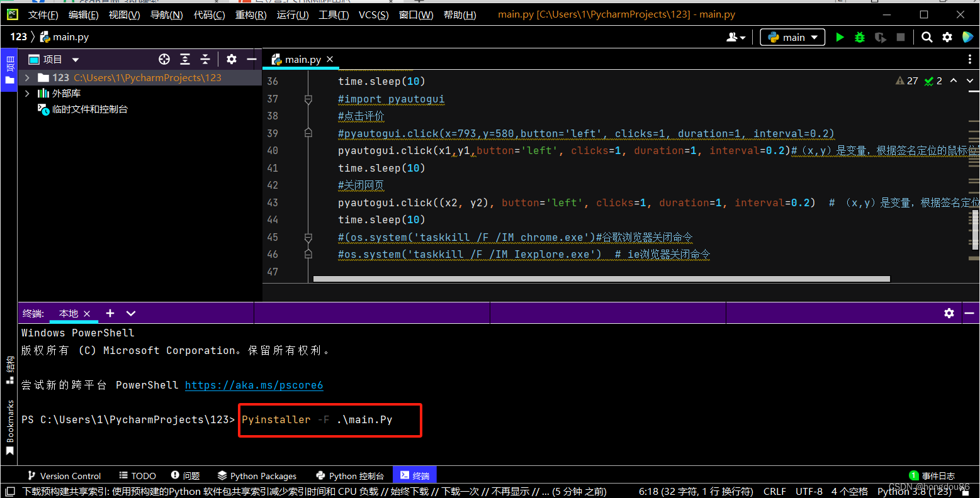Add a new terminal session with plus icon
This screenshot has width=980, height=498.
(110, 313)
